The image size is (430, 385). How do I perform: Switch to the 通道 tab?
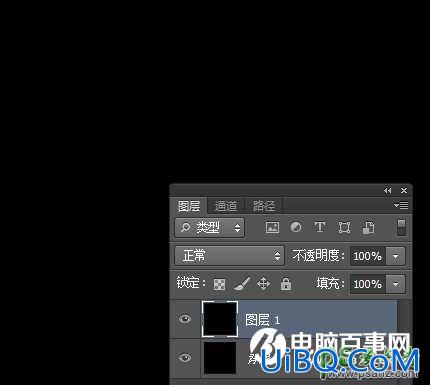pos(226,206)
